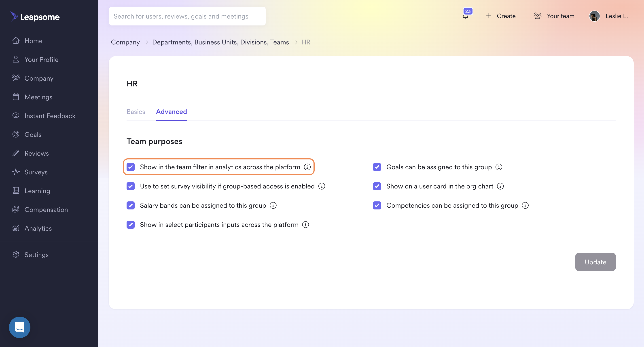
Task: Click the Goals target icon
Action: (16, 134)
